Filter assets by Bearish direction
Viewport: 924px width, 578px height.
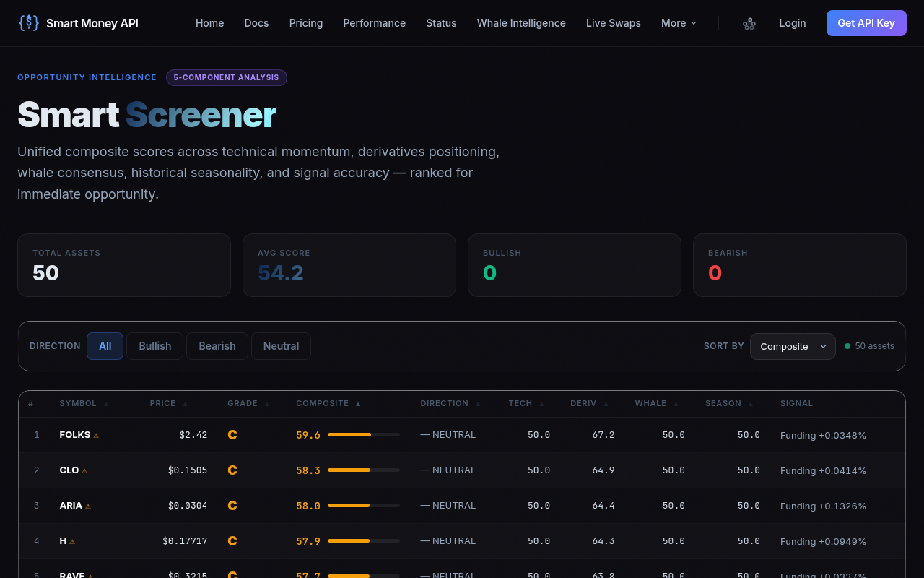[217, 346]
